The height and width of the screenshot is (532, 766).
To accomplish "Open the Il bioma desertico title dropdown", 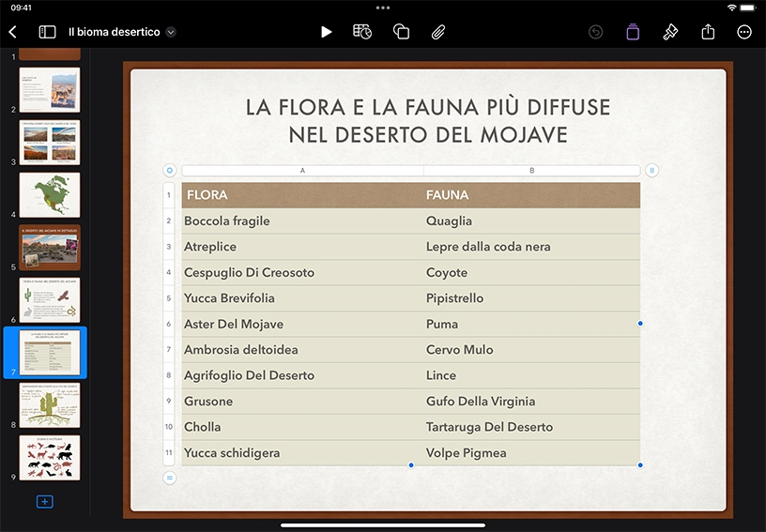I will [171, 32].
